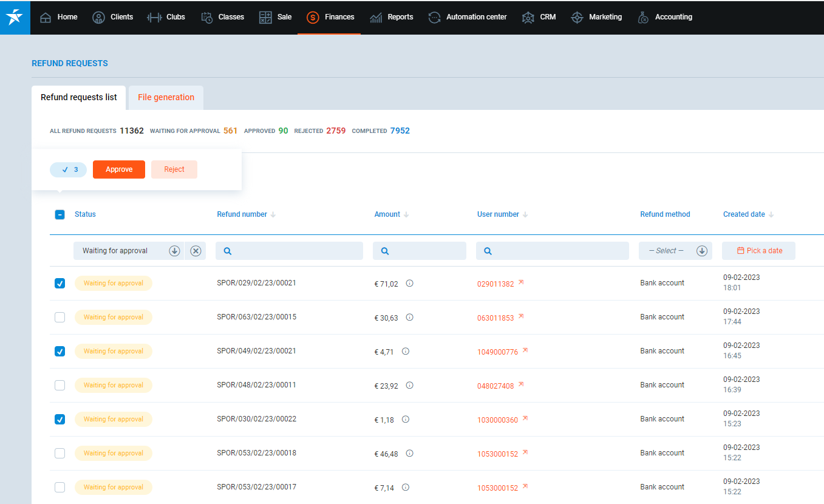
Task: Toggle the select-all checkbox in table header
Action: tap(60, 214)
